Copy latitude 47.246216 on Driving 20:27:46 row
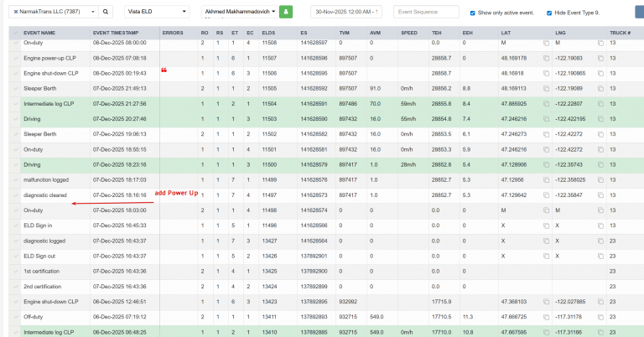 546,119
